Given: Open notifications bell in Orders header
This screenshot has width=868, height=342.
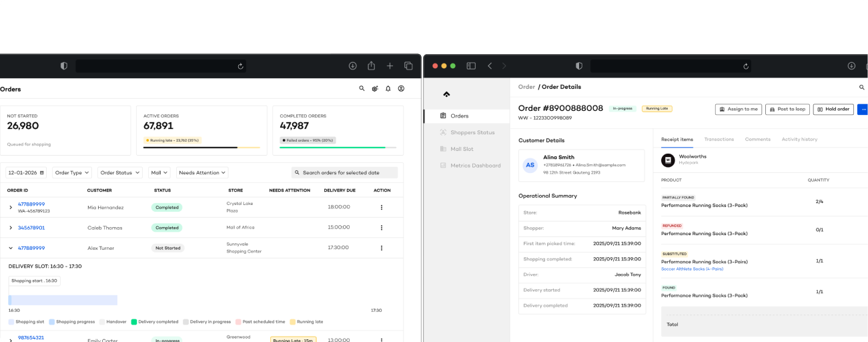Looking at the screenshot, I should (x=388, y=88).
